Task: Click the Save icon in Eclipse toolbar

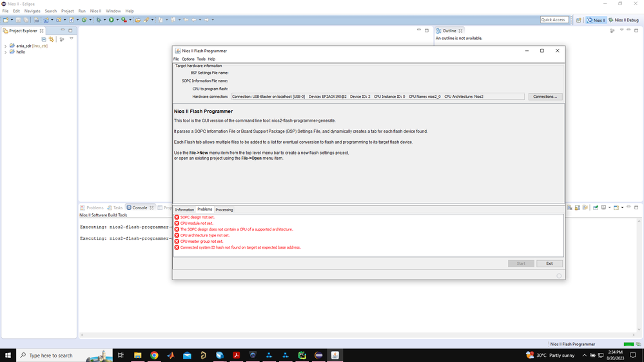Action: [x=18, y=20]
